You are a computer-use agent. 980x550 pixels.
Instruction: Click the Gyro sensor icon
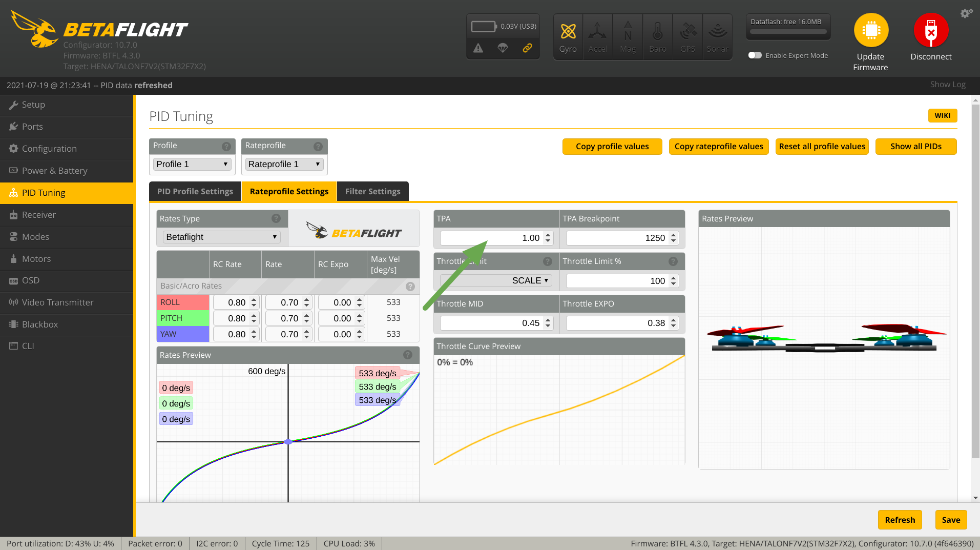[568, 32]
